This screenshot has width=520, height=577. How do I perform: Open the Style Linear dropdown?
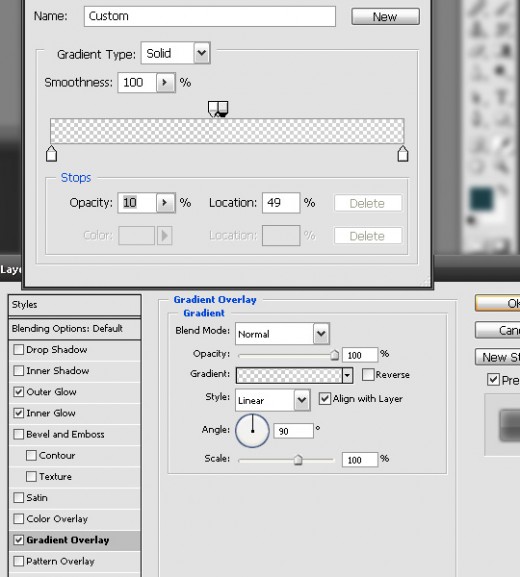pyautogui.click(x=273, y=400)
